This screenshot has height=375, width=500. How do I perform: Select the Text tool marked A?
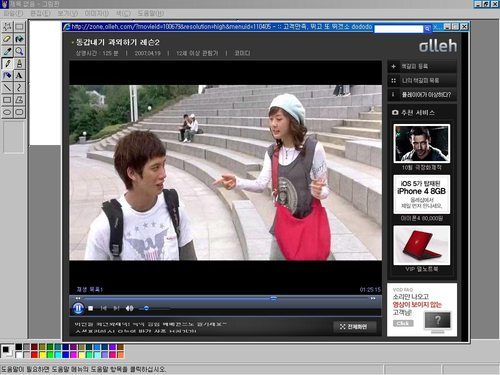[19, 75]
